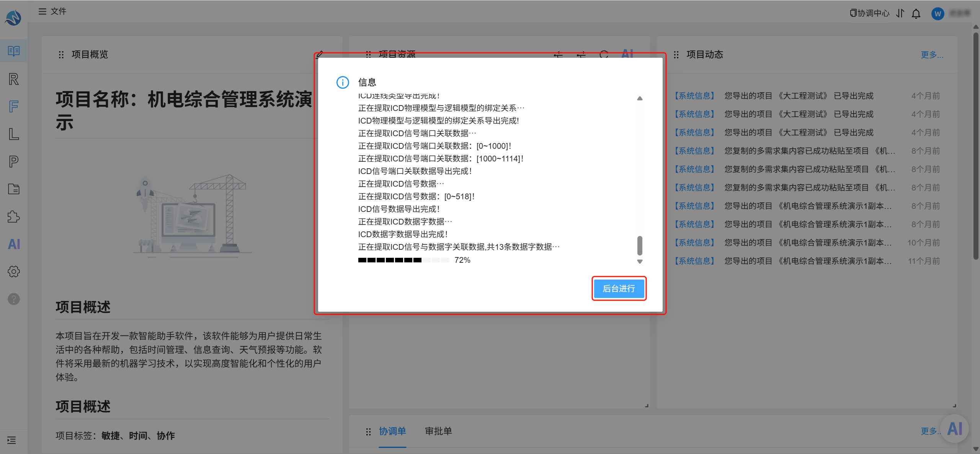
Task: Click log line ICD信号数据导出完成!
Action: 399,209
